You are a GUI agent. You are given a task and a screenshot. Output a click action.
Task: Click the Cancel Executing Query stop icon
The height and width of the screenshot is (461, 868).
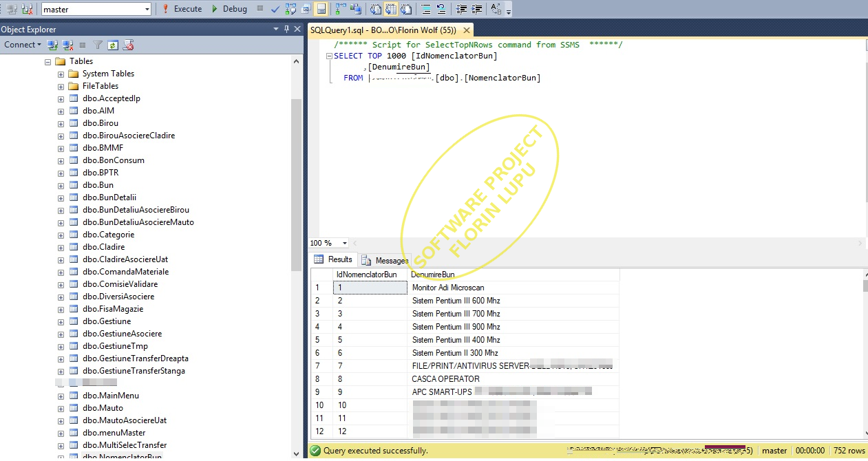260,9
